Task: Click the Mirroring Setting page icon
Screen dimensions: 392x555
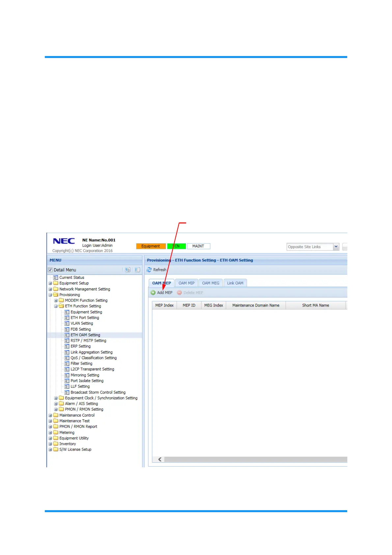Action: (x=67, y=375)
